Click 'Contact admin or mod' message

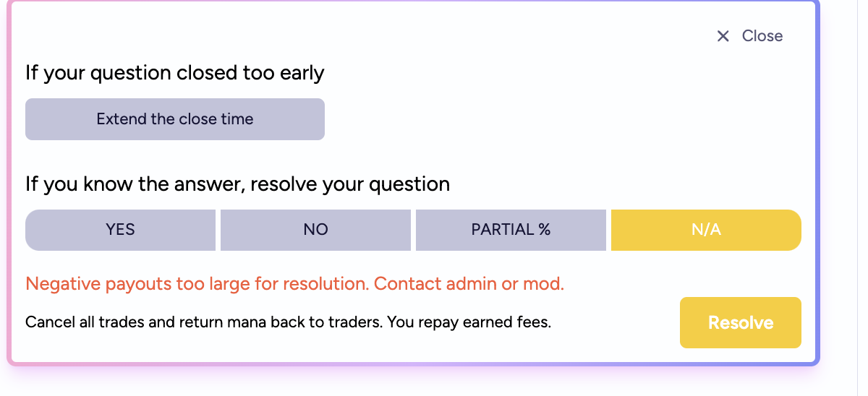[469, 283]
